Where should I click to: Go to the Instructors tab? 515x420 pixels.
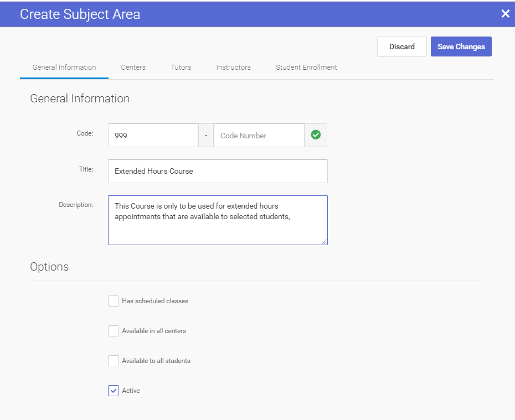[x=233, y=68]
